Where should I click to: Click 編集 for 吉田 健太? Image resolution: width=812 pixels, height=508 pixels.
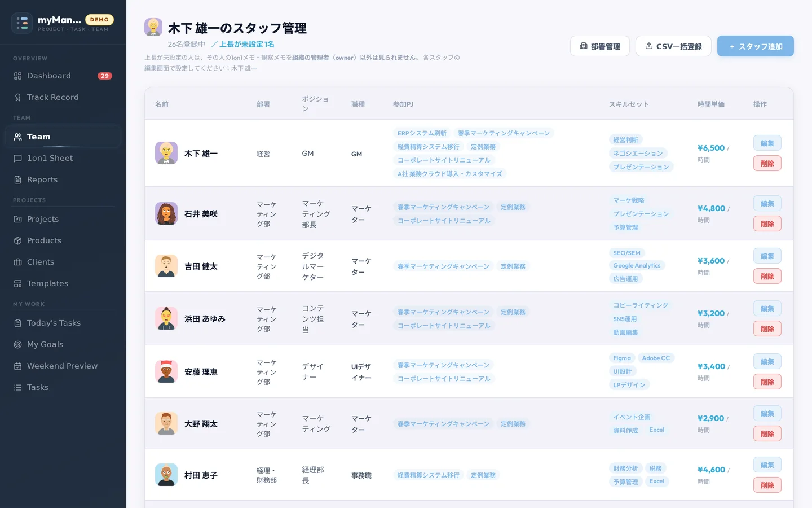[767, 256]
